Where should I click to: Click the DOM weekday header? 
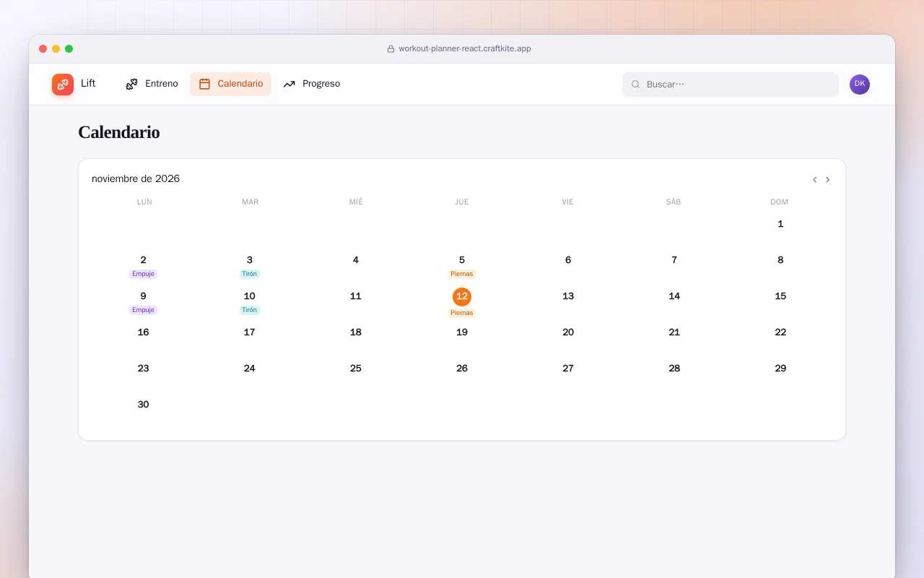[x=780, y=202]
